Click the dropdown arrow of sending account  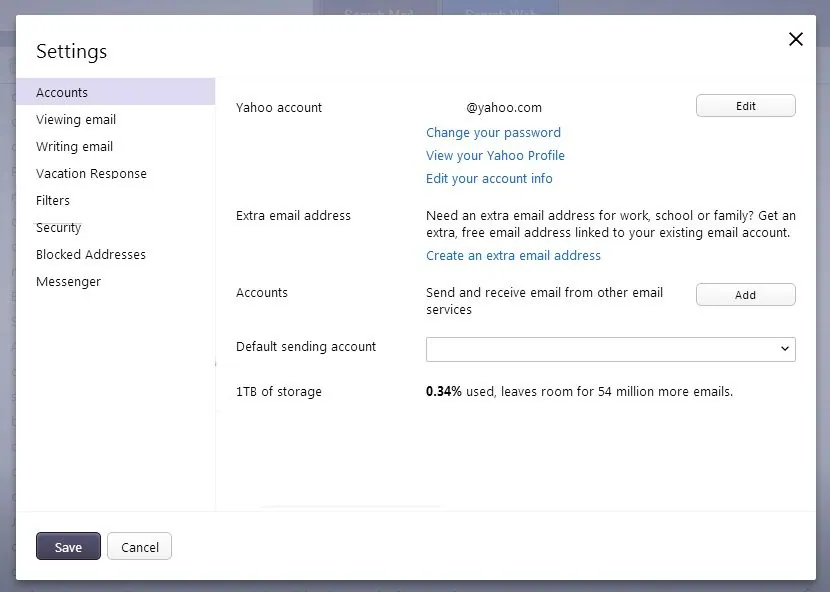click(785, 348)
